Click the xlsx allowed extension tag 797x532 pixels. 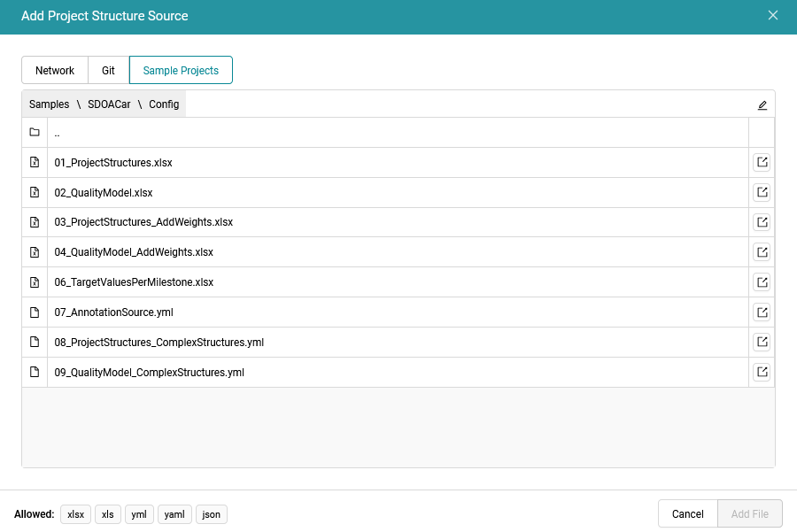[x=76, y=514]
